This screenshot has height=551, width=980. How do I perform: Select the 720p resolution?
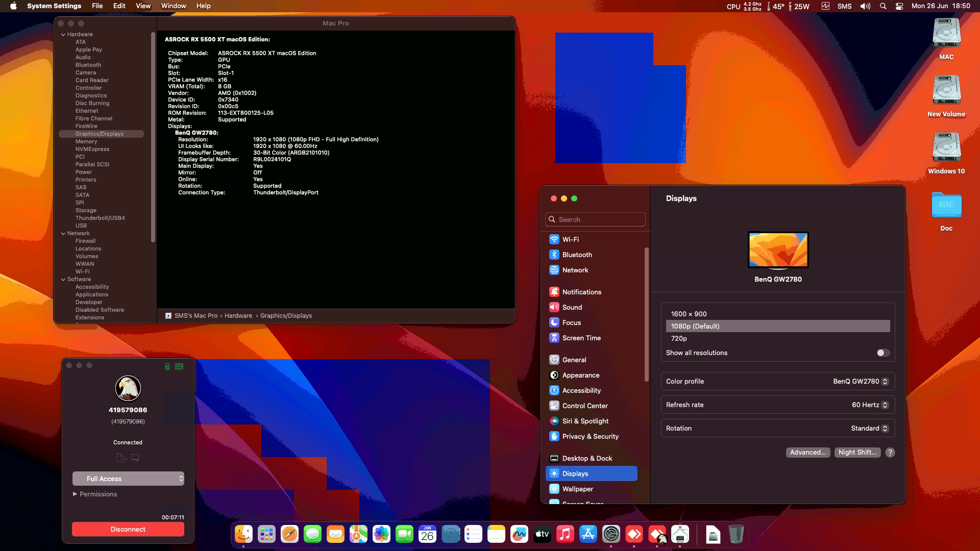[778, 338]
